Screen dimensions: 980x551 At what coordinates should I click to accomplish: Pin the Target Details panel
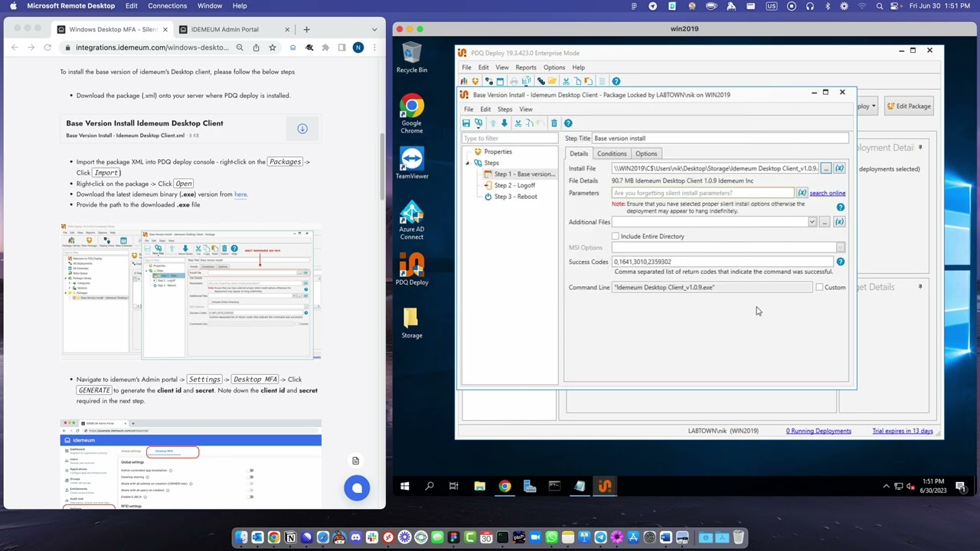pyautogui.click(x=920, y=287)
